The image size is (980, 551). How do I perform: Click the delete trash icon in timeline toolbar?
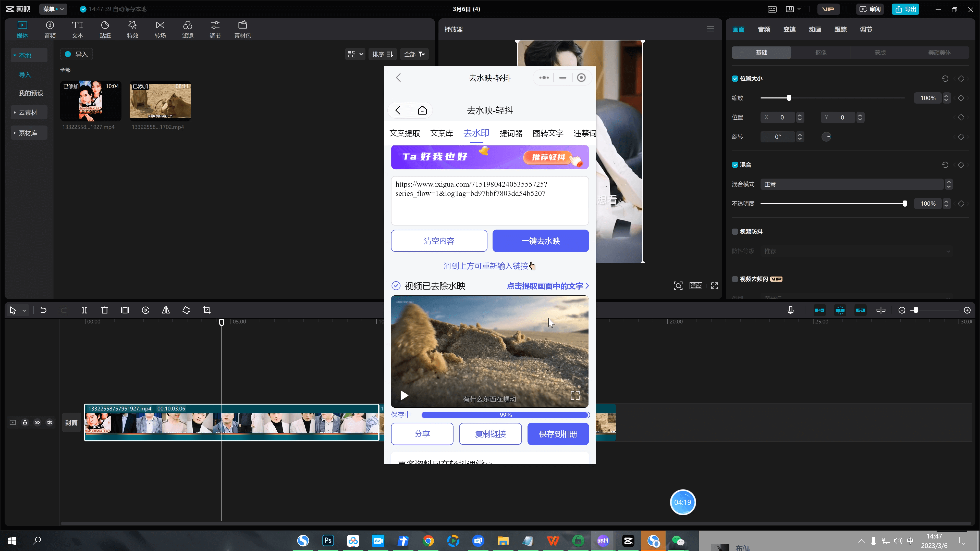point(105,310)
